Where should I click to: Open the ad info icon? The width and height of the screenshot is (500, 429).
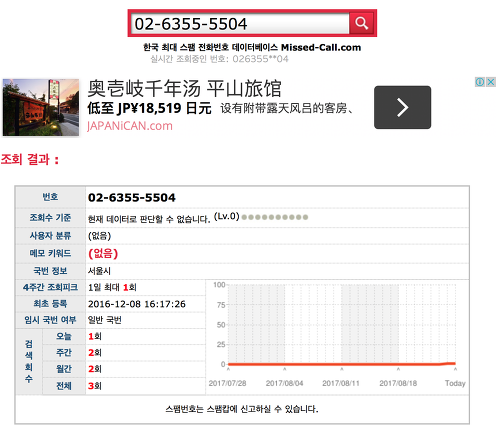pyautogui.click(x=480, y=82)
